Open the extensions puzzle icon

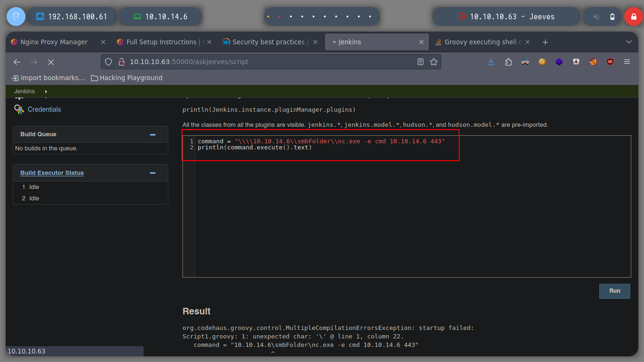(508, 62)
